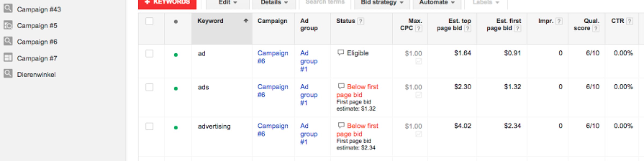Click the Dierenwinkel search campaign icon

coord(8,74)
